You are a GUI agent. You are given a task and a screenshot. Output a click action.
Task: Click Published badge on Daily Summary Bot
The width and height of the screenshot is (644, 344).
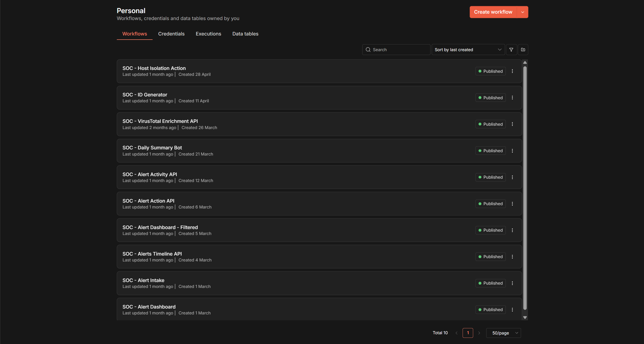pyautogui.click(x=490, y=151)
